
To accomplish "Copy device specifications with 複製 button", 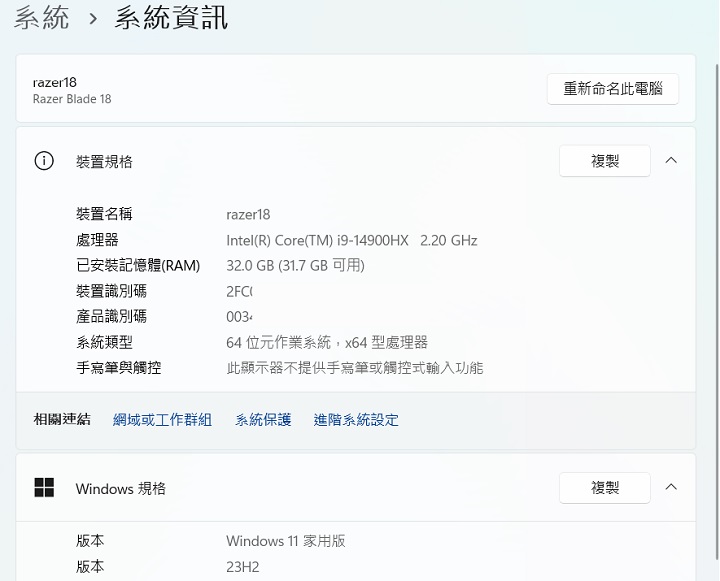I will (605, 161).
